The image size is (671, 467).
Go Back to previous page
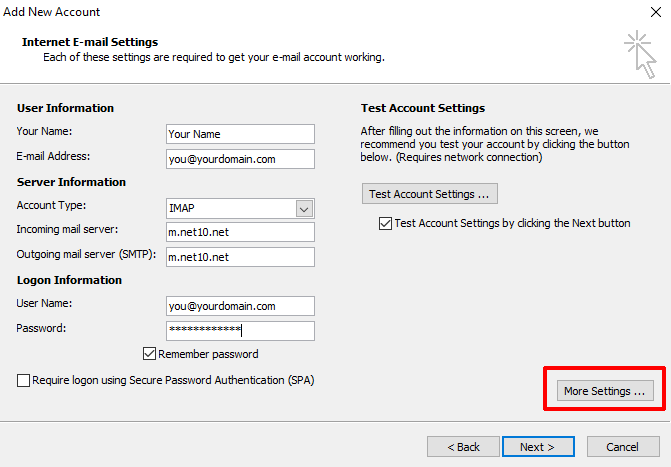click(463, 447)
